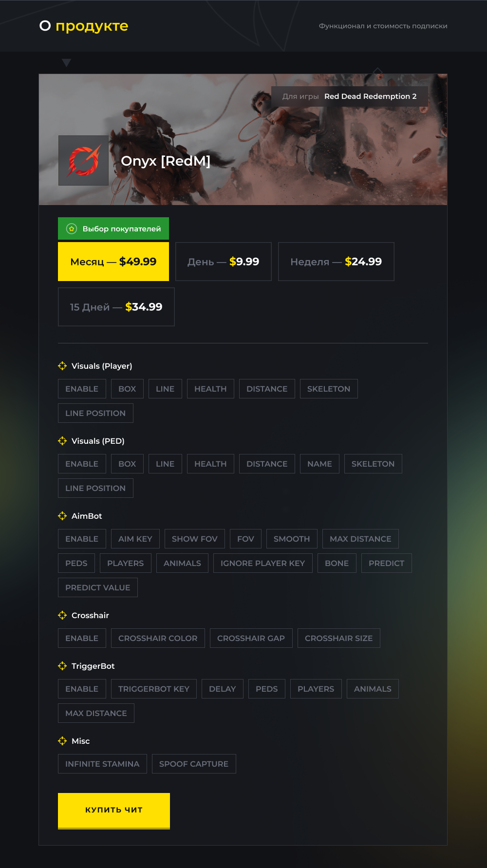Click the PREDICT feature tag
The width and height of the screenshot is (487, 868).
(387, 563)
